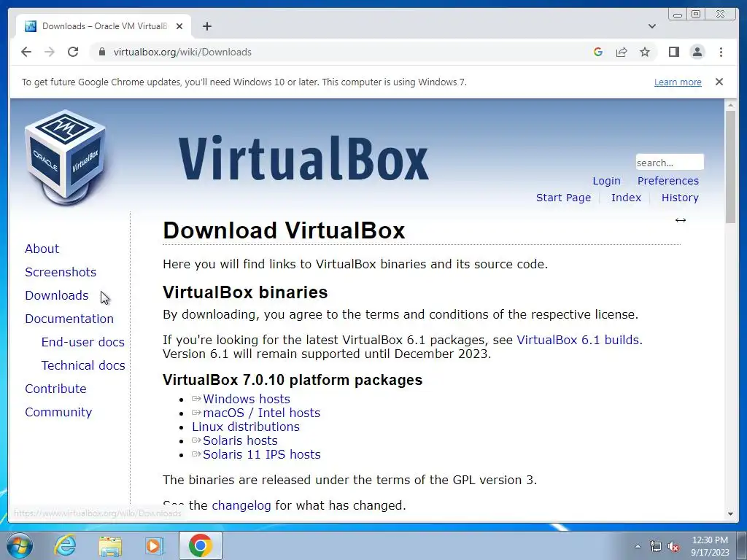Download the Solaris 11 IPS hosts package
This screenshot has height=560, width=747.
tap(262, 454)
